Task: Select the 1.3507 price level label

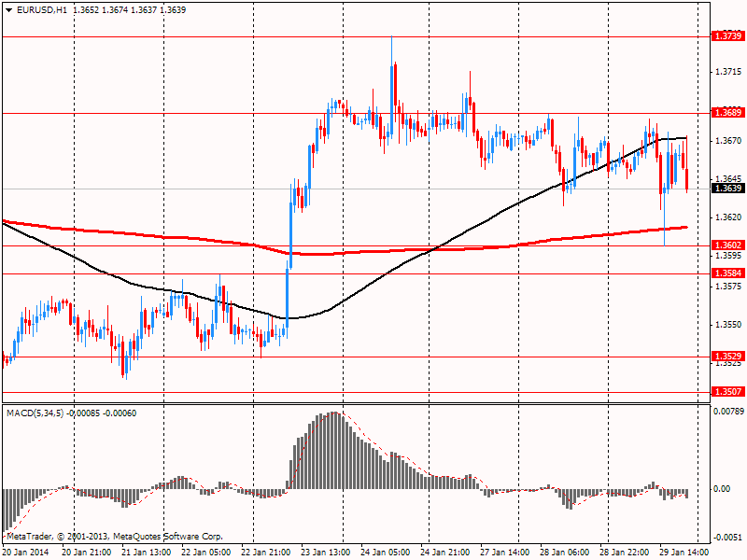Action: click(727, 392)
